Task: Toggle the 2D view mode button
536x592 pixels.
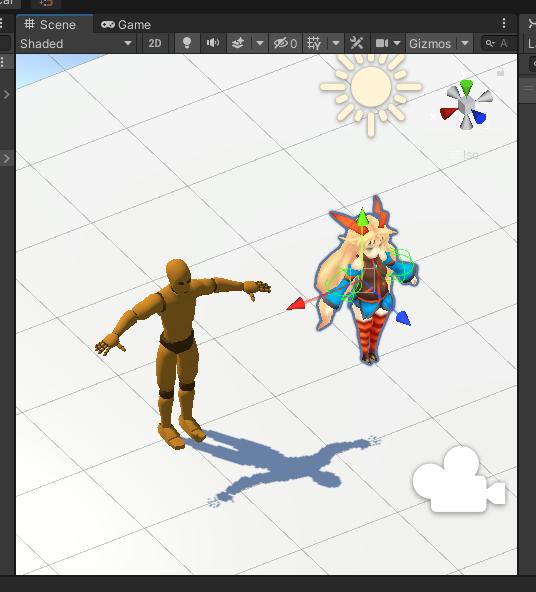Action: [x=155, y=43]
